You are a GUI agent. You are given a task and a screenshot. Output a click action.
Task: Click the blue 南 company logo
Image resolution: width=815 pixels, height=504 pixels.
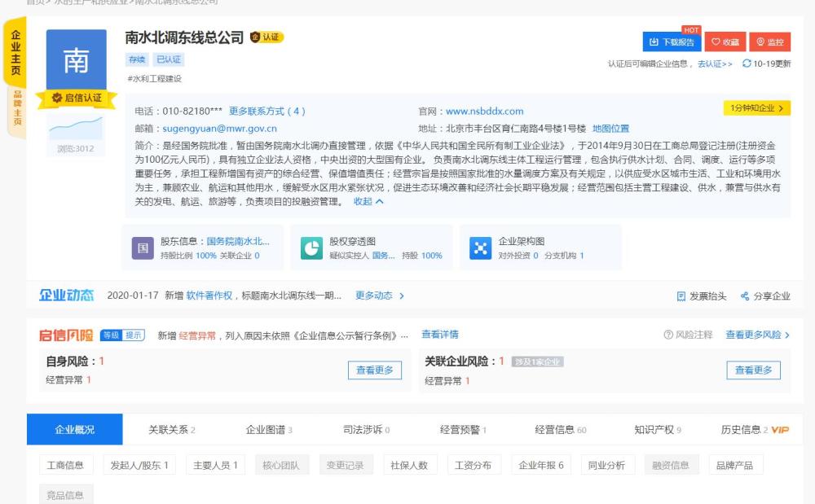77,60
